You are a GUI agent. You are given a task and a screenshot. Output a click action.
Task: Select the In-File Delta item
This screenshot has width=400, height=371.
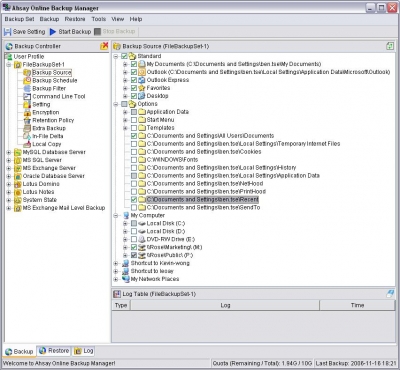pos(48,136)
